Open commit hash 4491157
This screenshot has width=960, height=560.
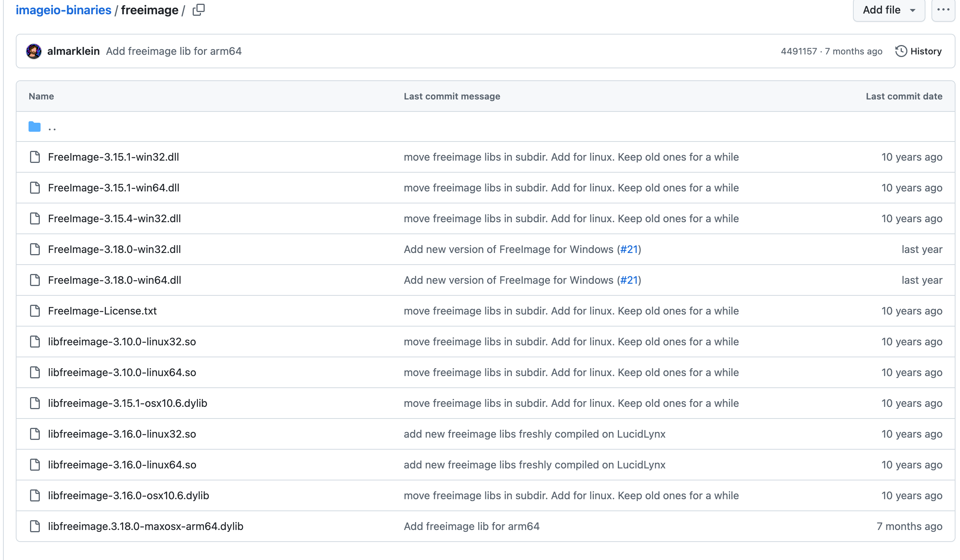(x=798, y=51)
